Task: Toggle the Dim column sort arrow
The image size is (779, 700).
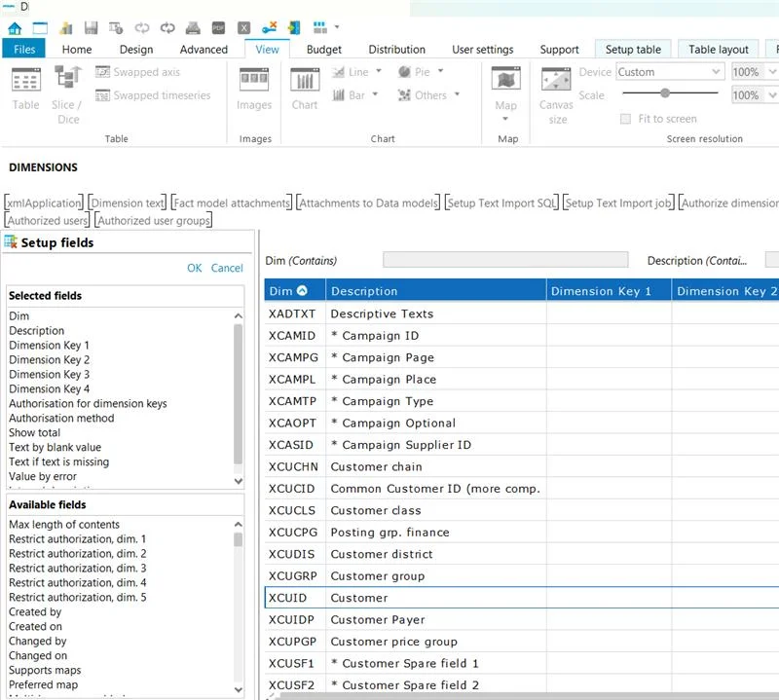Action: point(302,291)
